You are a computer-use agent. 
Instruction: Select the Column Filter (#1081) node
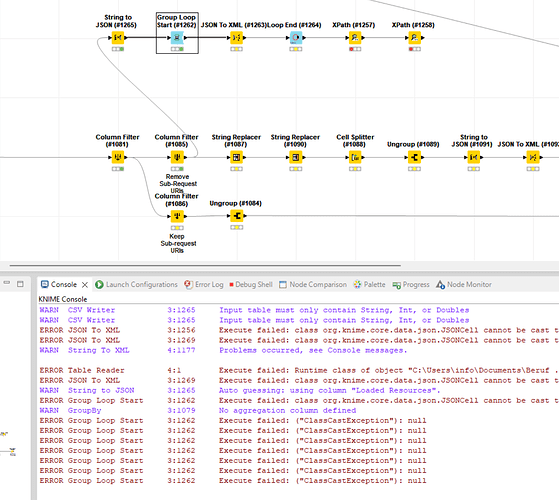118,157
